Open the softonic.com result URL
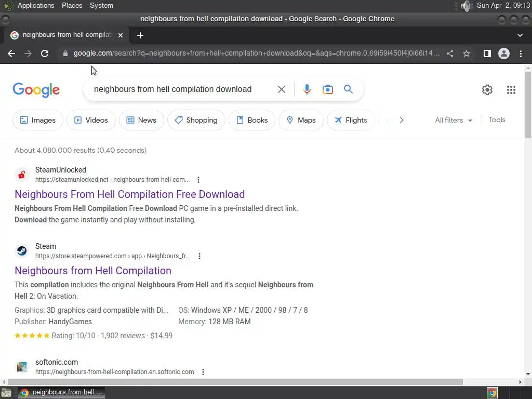Viewport: 532px width, 399px height. 115,372
